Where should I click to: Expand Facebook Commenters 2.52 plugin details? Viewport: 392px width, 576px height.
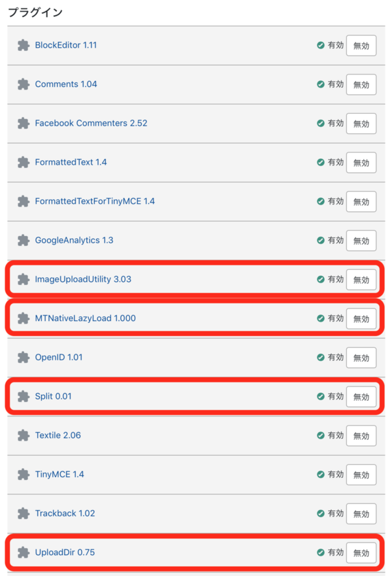[x=91, y=123]
